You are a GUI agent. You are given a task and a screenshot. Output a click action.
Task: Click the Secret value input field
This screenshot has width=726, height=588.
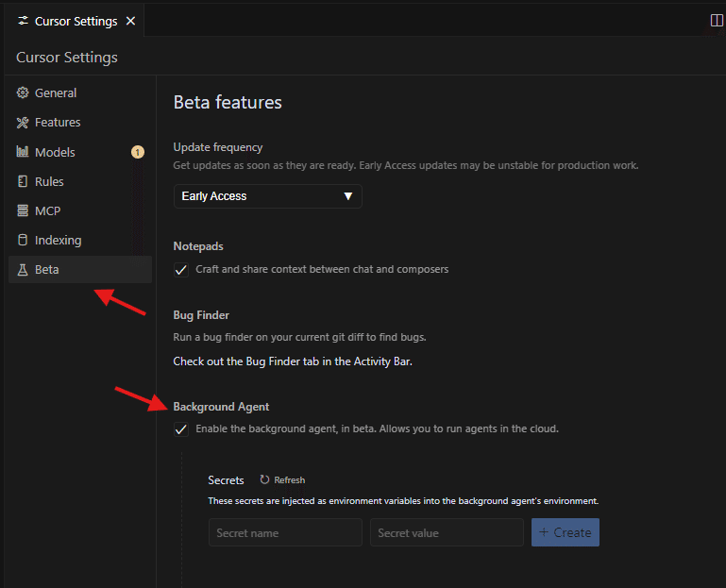[x=447, y=533]
